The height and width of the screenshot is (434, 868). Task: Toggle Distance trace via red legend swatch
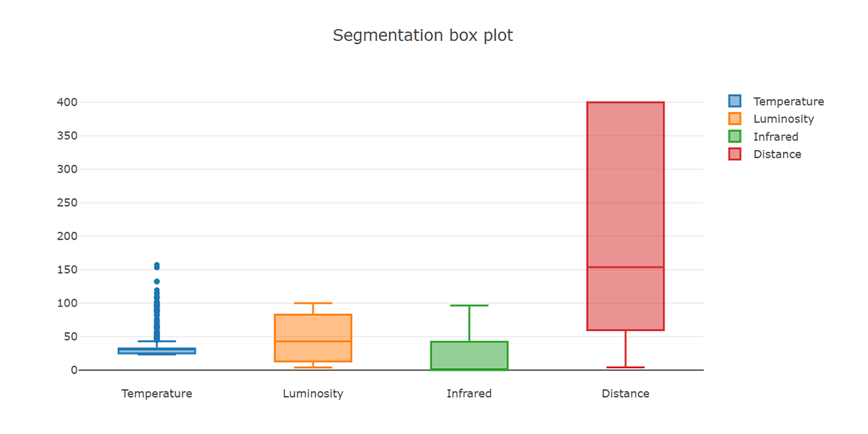[735, 154]
